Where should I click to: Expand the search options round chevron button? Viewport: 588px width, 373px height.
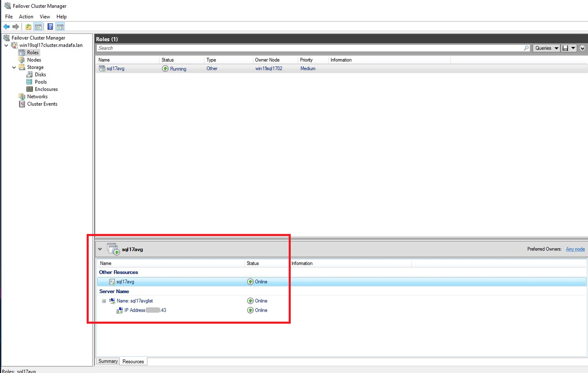582,48
